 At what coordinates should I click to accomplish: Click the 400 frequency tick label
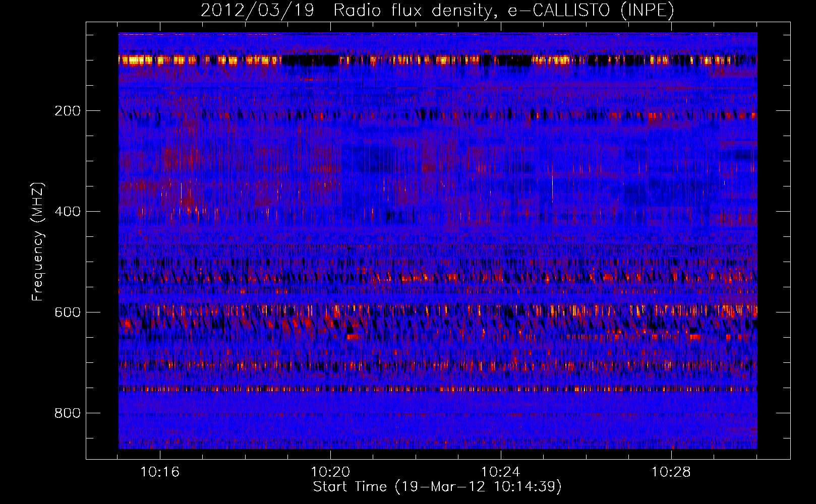pos(68,212)
